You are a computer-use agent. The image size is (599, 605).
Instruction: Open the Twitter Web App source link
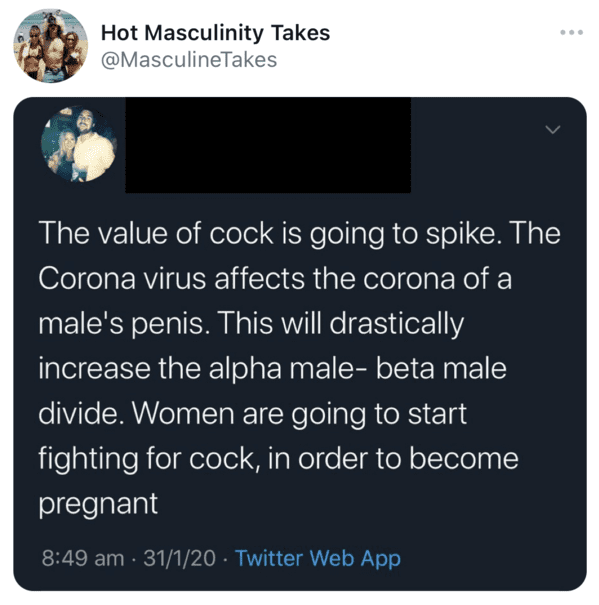coord(318,558)
